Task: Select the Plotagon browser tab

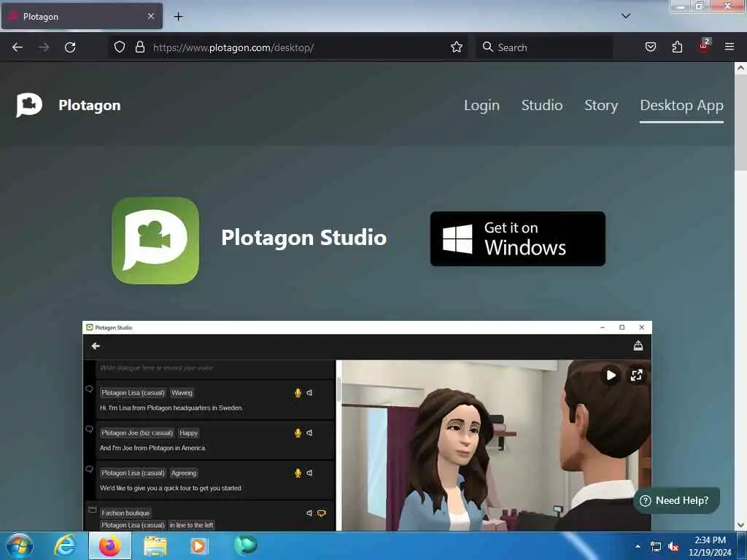Action: click(82, 16)
